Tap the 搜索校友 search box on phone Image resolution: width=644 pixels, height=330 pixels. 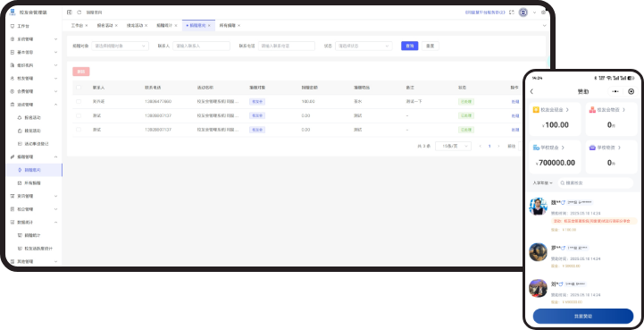coord(595,183)
